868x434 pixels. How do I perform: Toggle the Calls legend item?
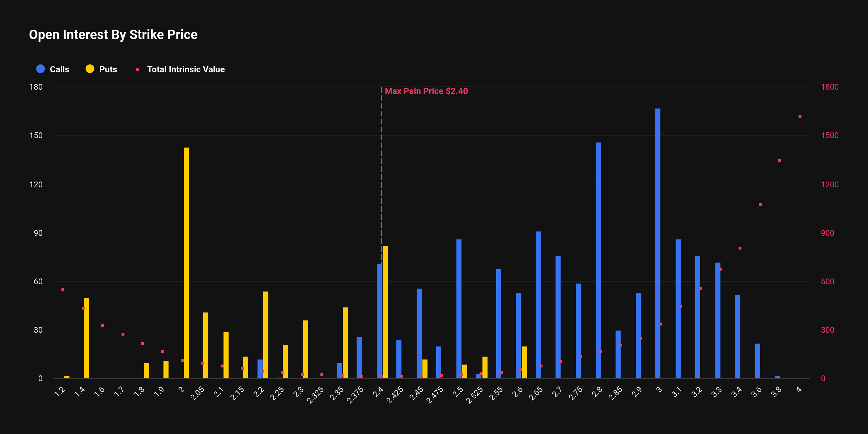click(59, 69)
